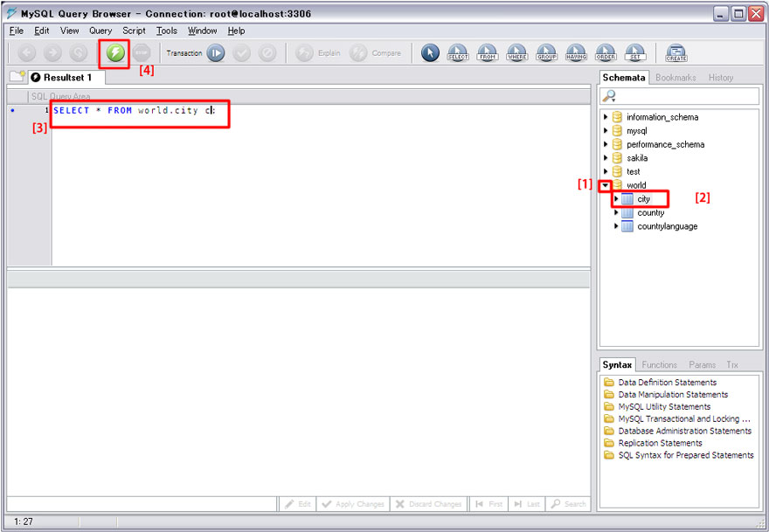Image resolution: width=769 pixels, height=532 pixels.
Task: Go forward with the right arrow button
Action: point(52,52)
